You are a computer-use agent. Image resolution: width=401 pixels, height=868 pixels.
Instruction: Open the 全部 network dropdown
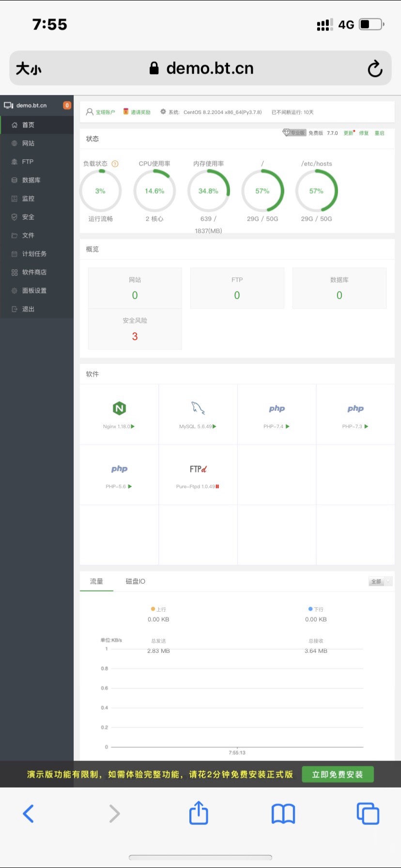[380, 581]
